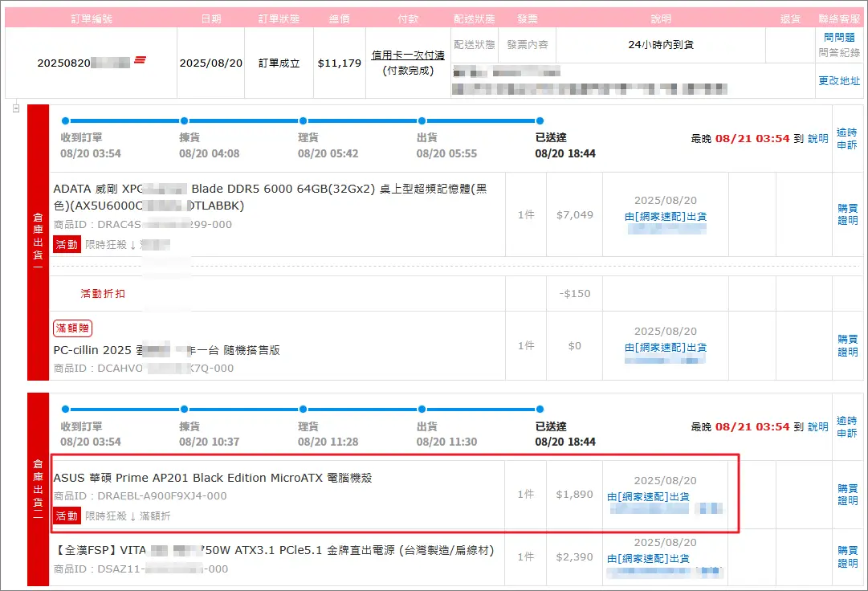The image size is (868, 591).
Task: Open the 問問題 customer service link
Action: pyautogui.click(x=839, y=38)
